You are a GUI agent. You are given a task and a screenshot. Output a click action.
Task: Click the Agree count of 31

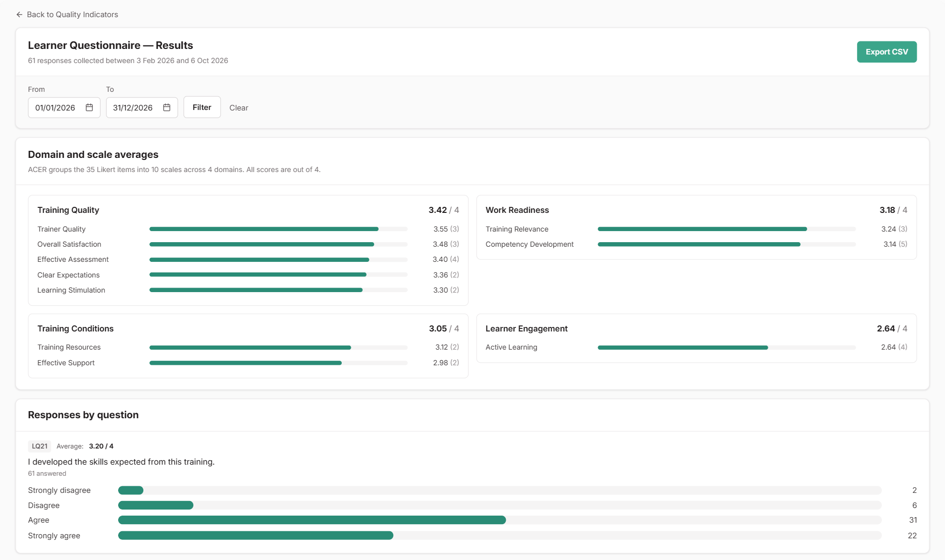pos(913,520)
